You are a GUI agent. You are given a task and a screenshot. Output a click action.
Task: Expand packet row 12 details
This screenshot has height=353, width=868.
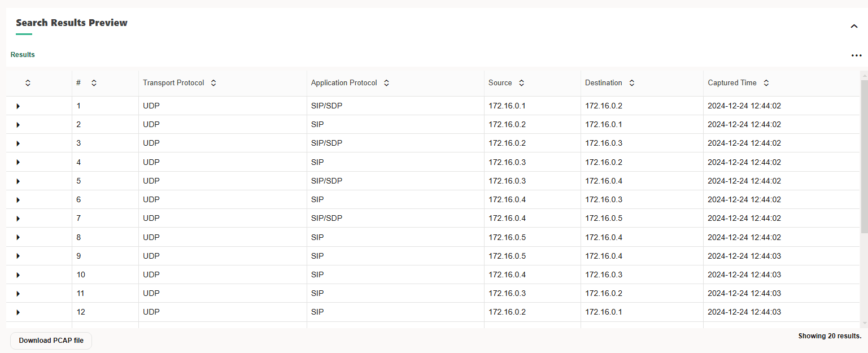[x=18, y=312]
